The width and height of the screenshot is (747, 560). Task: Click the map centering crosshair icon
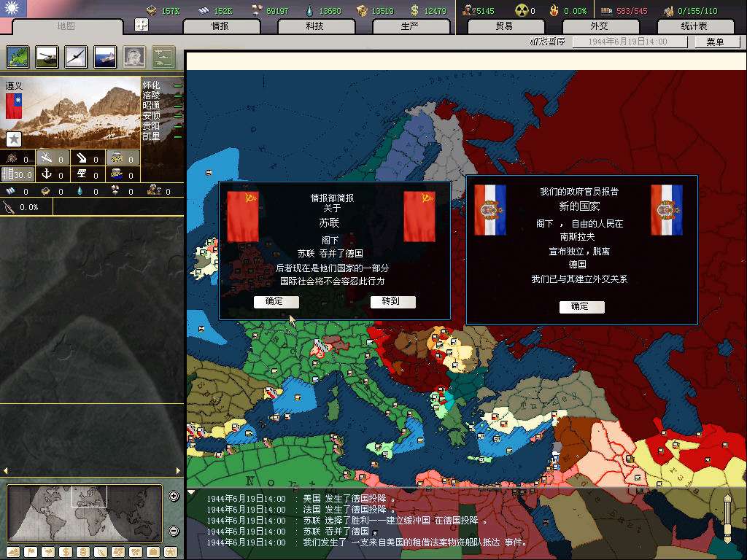pos(142,25)
